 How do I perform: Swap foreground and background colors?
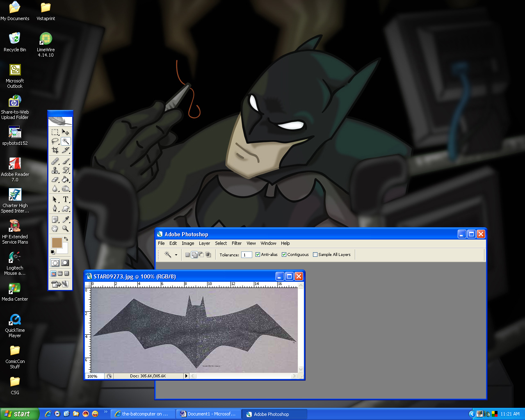tap(66, 238)
